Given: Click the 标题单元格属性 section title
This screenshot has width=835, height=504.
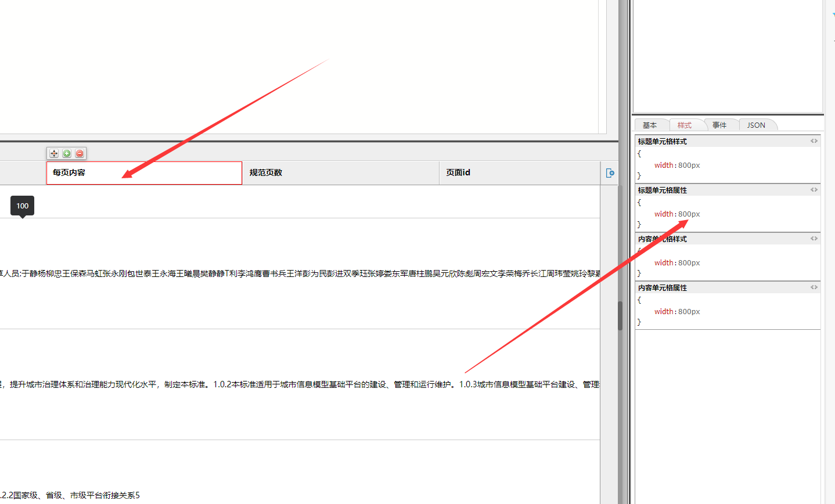Looking at the screenshot, I should (663, 190).
